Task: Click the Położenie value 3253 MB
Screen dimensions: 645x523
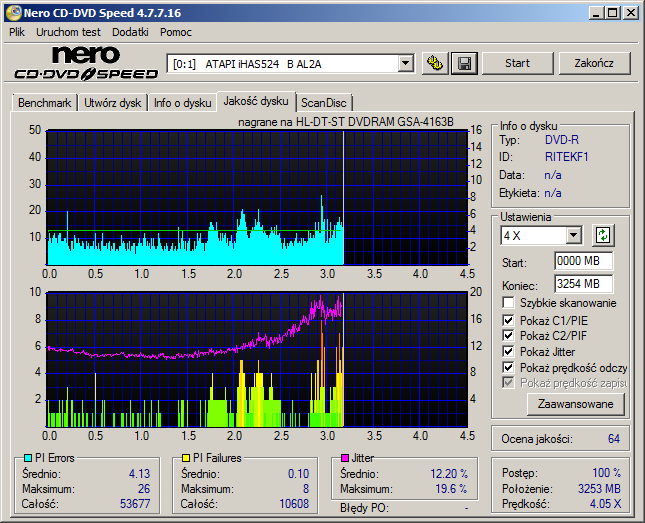Action: [x=599, y=489]
